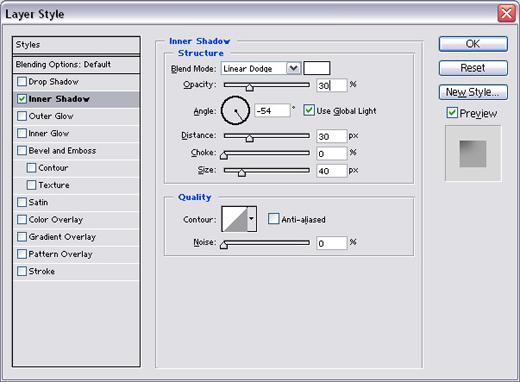
Task: Toggle the Use Global Light checkbox
Action: coord(309,110)
